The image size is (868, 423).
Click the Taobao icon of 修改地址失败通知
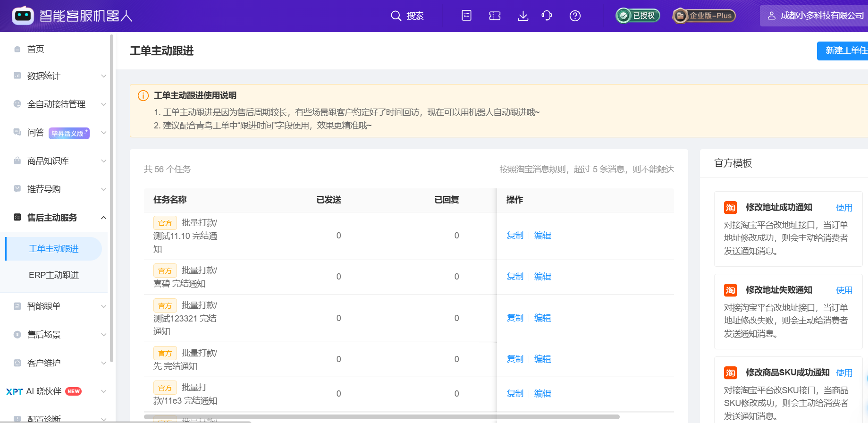click(x=730, y=290)
